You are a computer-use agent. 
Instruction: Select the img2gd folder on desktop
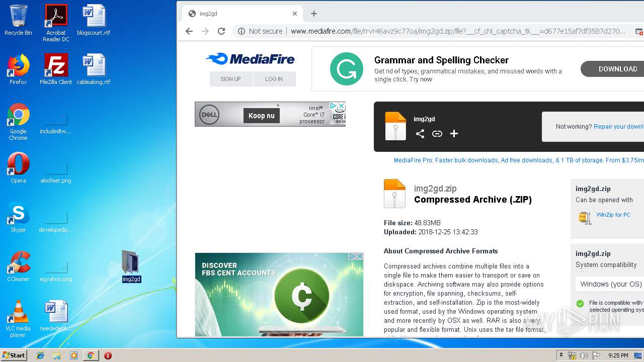[131, 266]
